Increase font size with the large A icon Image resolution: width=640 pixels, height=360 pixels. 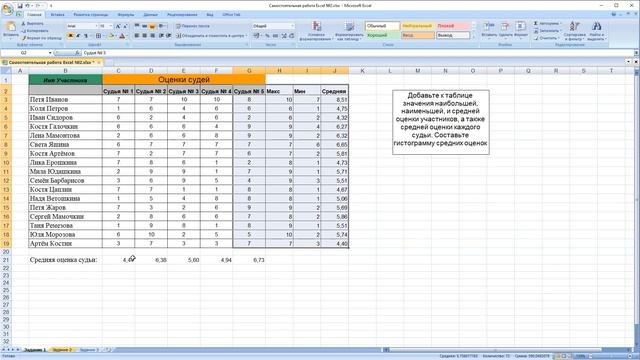pos(118,26)
